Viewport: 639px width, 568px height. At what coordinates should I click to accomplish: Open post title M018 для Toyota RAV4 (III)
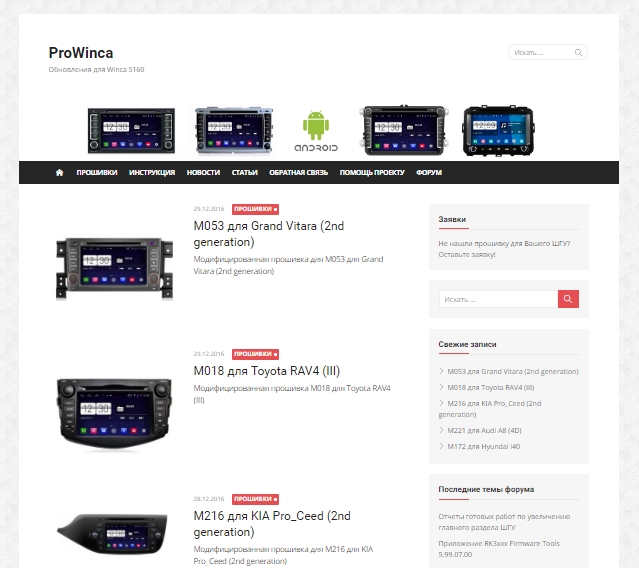tap(267, 371)
